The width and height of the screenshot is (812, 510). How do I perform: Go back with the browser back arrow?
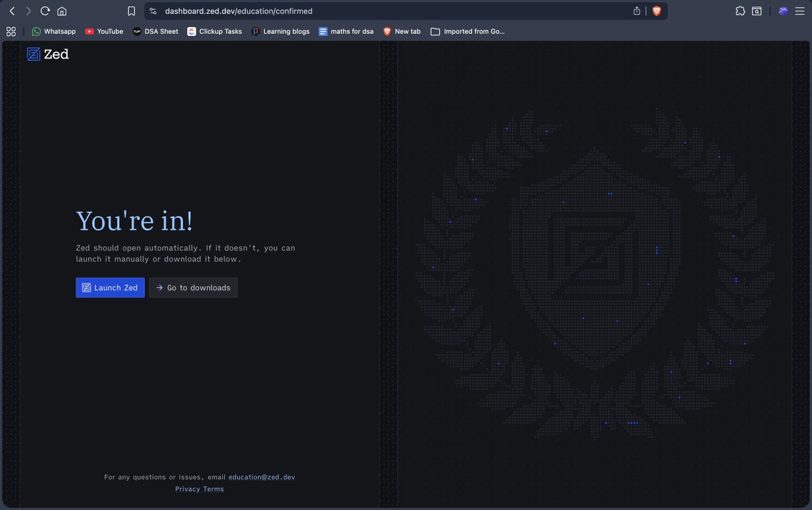coord(12,11)
